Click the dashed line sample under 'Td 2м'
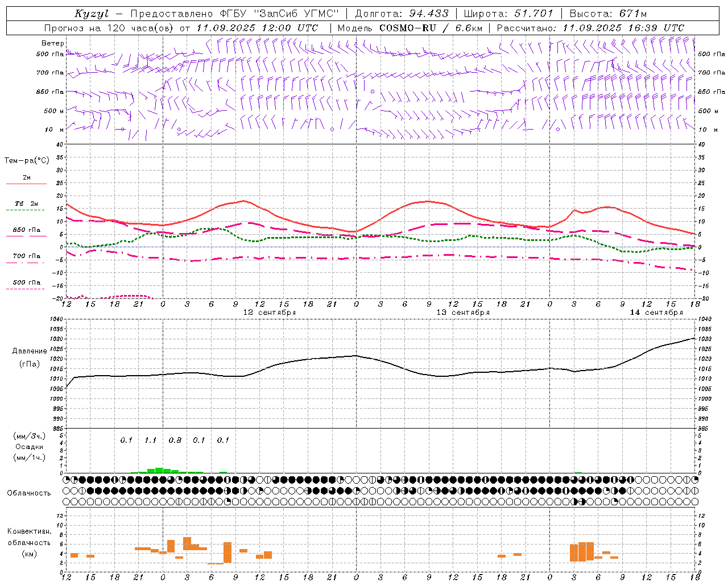Image resolution: width=728 pixels, height=582 pixels. coord(26,210)
